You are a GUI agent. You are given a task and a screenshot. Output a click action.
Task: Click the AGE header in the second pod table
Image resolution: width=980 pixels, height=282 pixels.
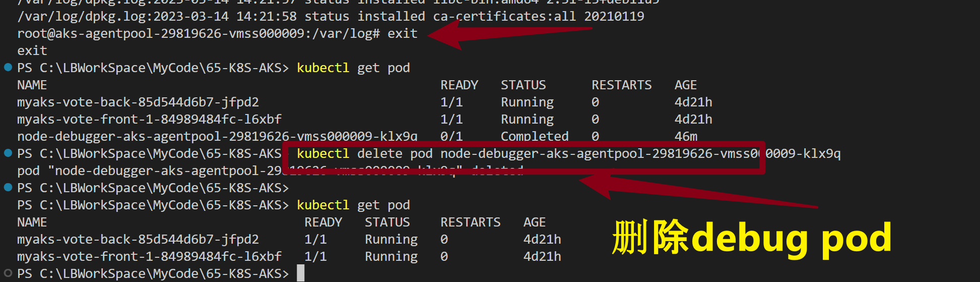coord(534,222)
